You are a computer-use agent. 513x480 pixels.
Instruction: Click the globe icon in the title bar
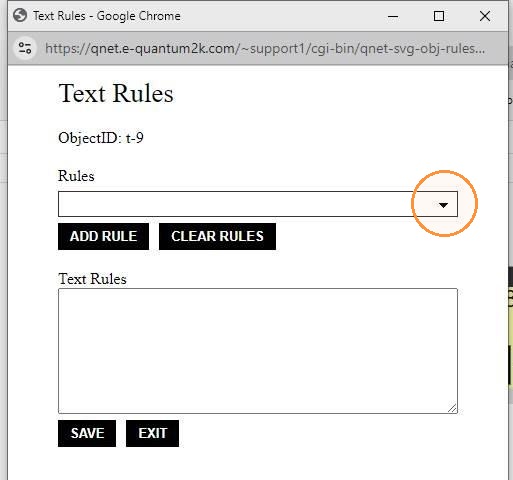(20, 15)
